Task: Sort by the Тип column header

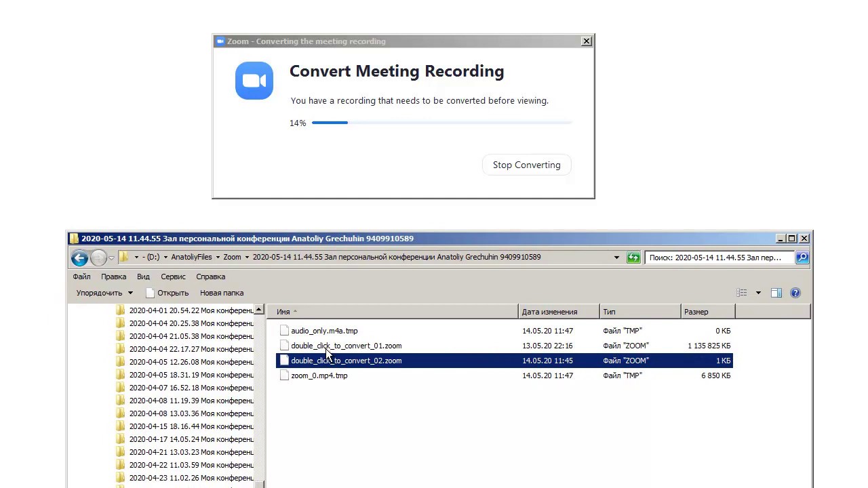Action: (x=640, y=312)
